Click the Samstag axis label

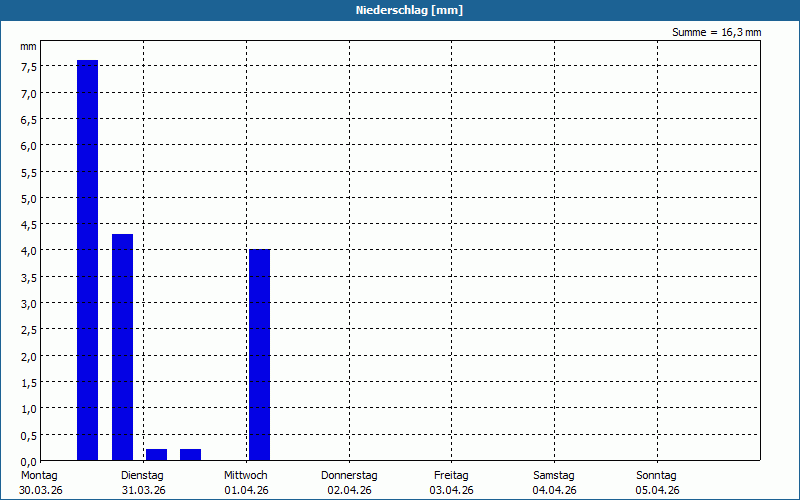[554, 475]
